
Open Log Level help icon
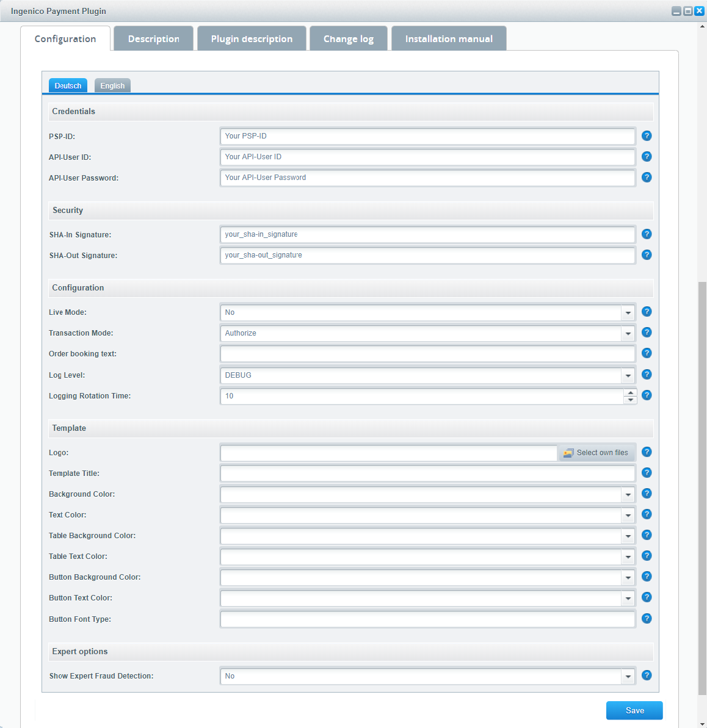tap(646, 374)
